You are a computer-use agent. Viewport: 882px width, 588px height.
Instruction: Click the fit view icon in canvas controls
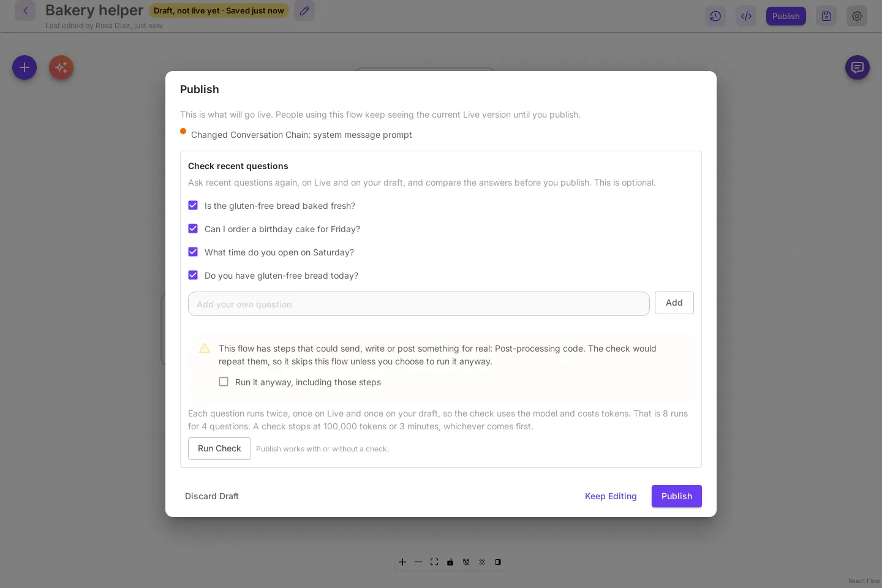point(434,562)
